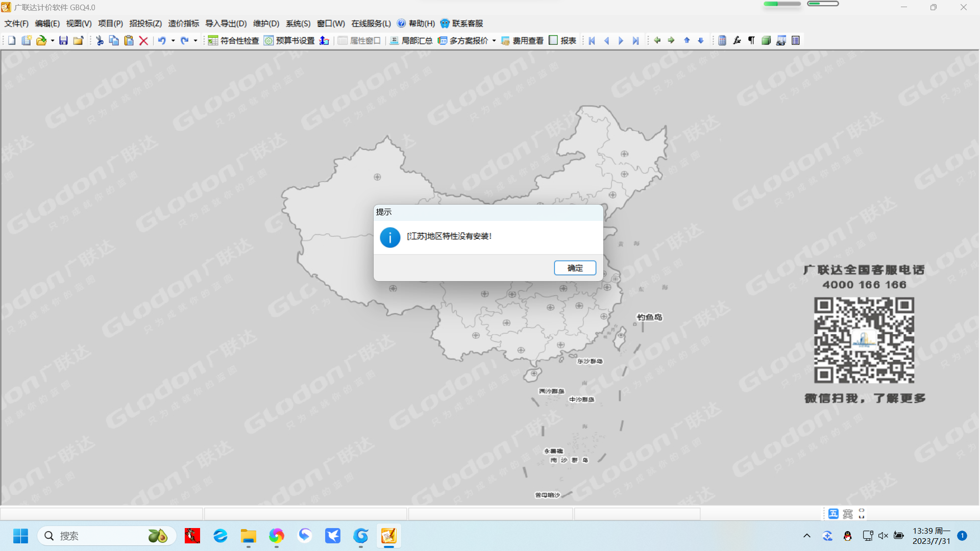This screenshot has height=551, width=980.
Task: Confirm the dialog with 确定 button
Action: point(575,268)
